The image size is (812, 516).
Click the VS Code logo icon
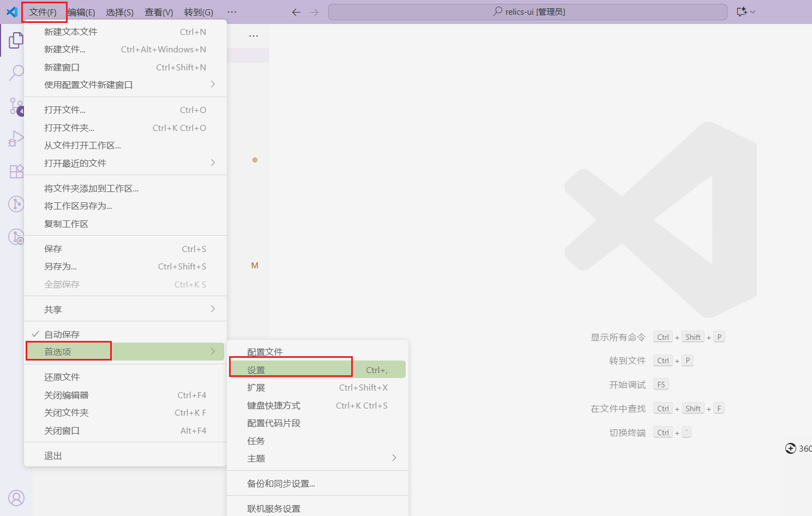(x=11, y=11)
